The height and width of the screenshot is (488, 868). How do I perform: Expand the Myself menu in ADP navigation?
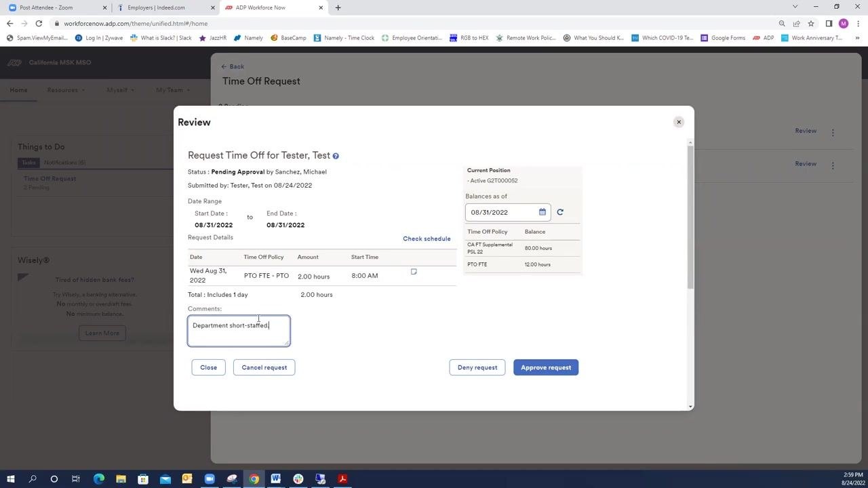pyautogui.click(x=120, y=90)
